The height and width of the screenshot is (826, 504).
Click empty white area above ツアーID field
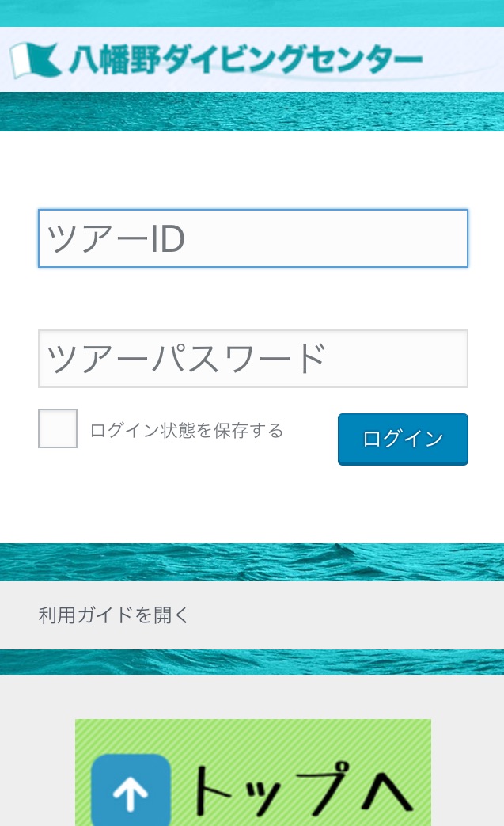(253, 170)
